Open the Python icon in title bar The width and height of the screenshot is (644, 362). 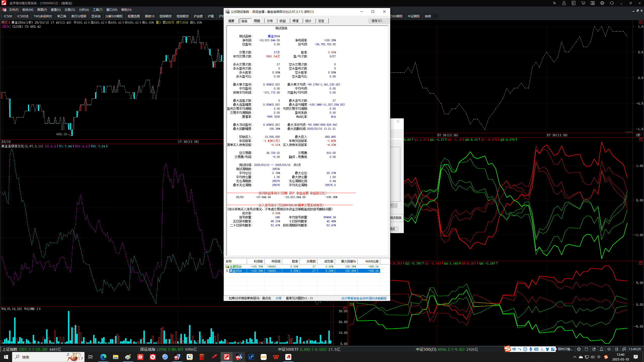click(x=602, y=3)
